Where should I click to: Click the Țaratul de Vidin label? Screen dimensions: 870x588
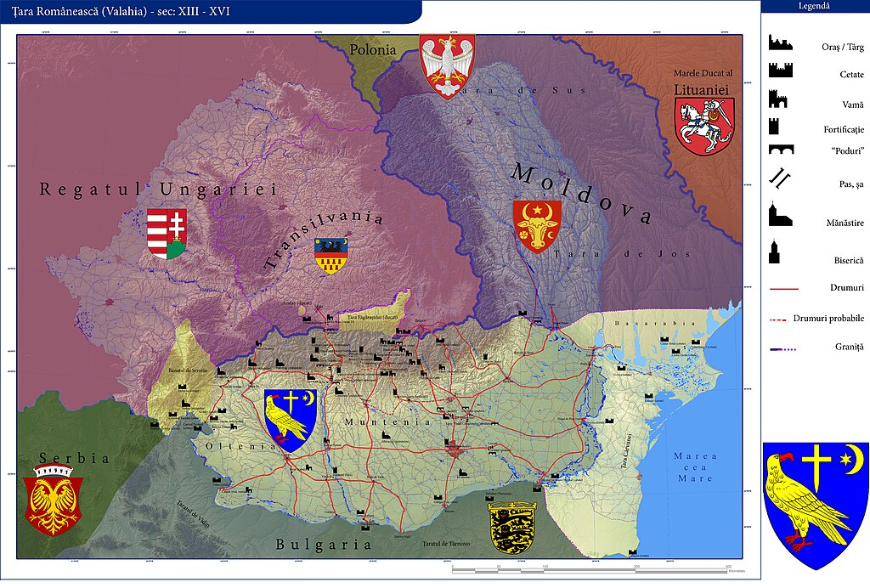194,514
